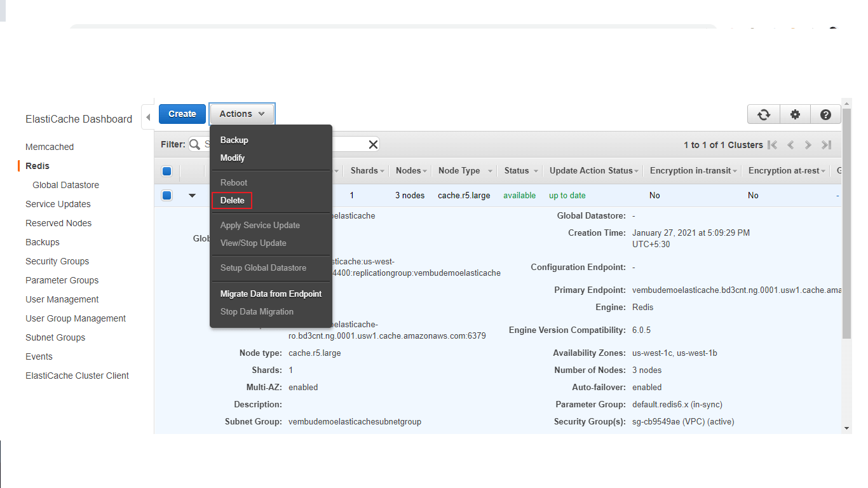868x488 pixels.
Task: Toggle the select-all header checkbox
Action: (x=167, y=171)
